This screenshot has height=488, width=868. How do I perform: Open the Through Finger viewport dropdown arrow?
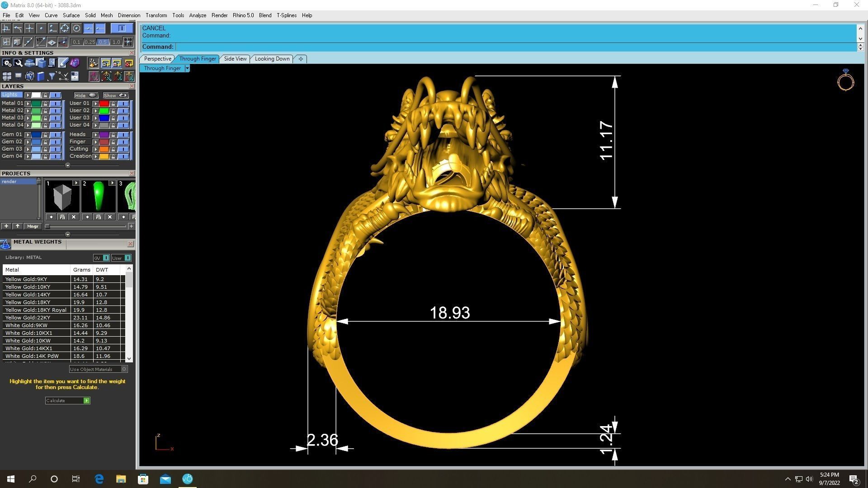(x=187, y=68)
